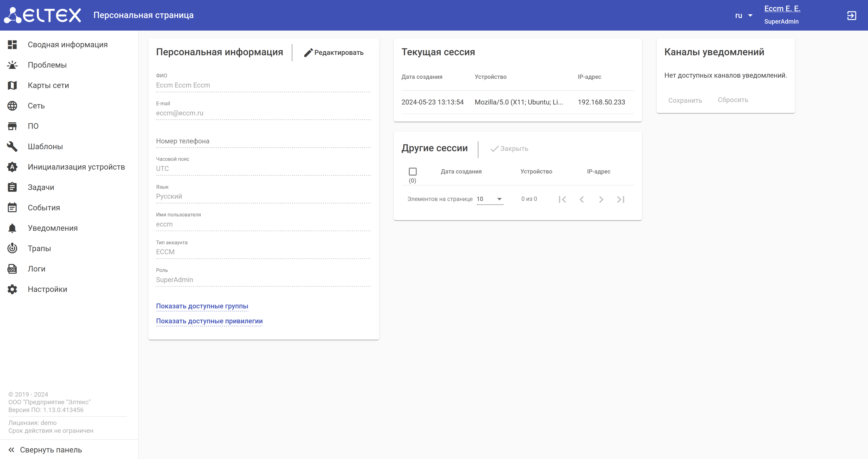This screenshot has height=459, width=868.
Task: Open the Сводная информация menu item
Action: [x=67, y=45]
